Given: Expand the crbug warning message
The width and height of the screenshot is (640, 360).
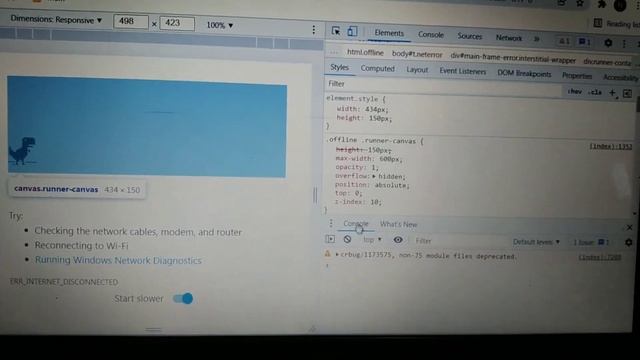Looking at the screenshot, I should [x=337, y=254].
